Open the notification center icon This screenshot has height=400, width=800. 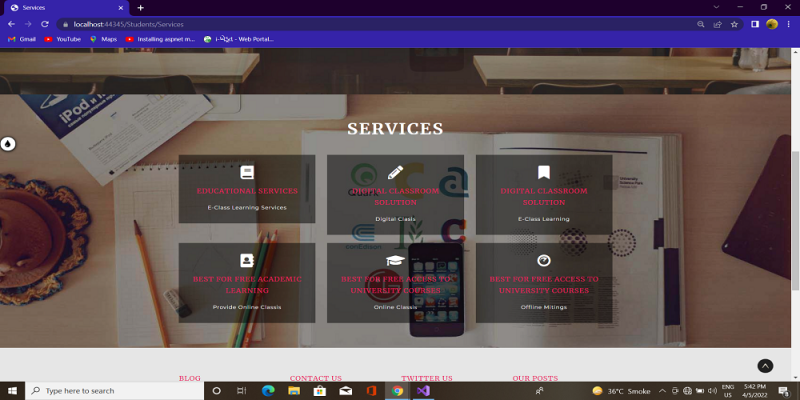tap(784, 391)
